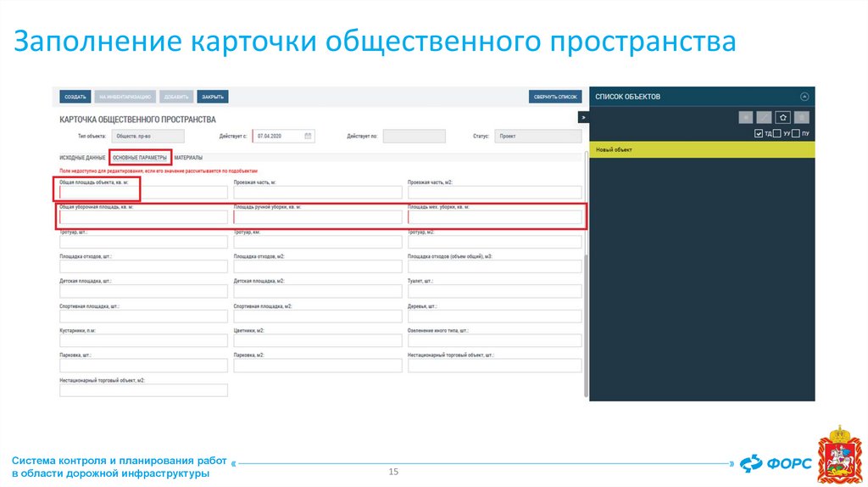The height and width of the screenshot is (487, 868).
Task: Switch to the Исходные данные tab
Action: point(82,158)
